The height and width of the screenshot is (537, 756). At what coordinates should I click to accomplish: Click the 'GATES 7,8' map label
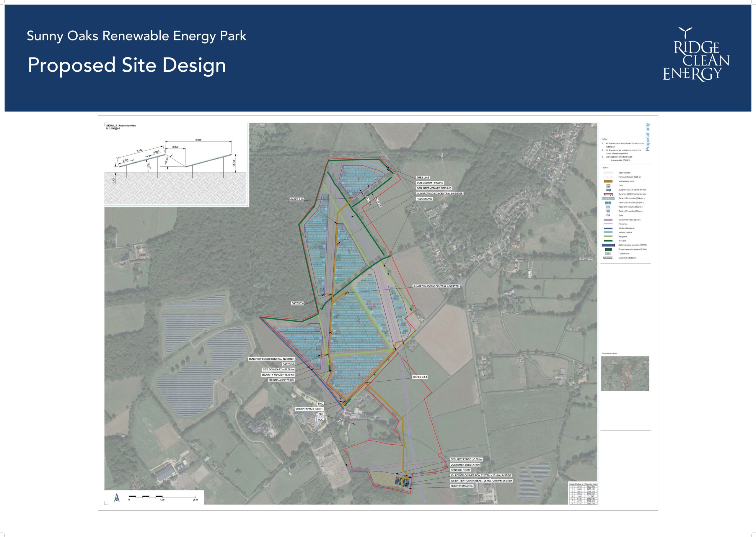click(297, 303)
